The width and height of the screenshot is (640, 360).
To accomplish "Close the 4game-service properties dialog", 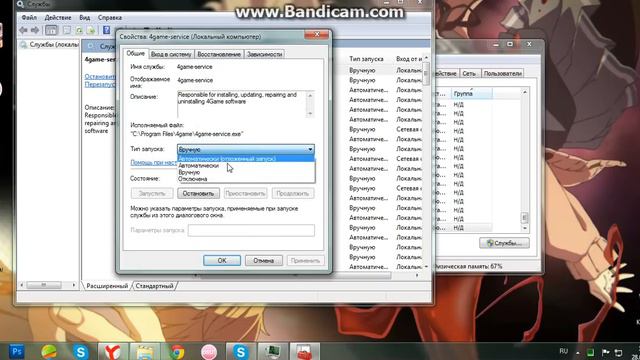I will coord(317,35).
